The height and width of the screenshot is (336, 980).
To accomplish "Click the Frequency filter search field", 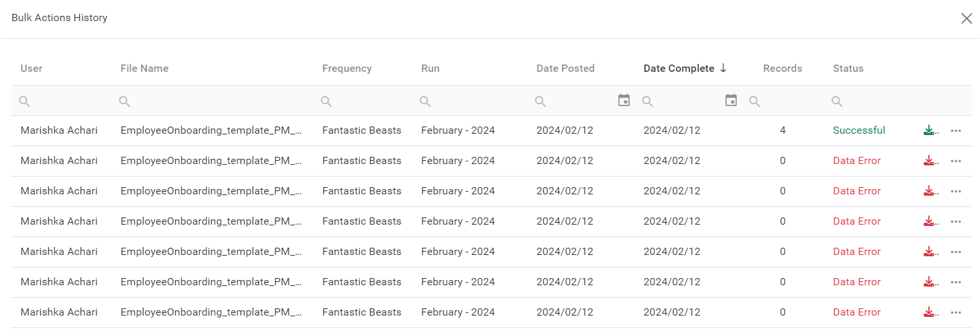I will pos(369,101).
